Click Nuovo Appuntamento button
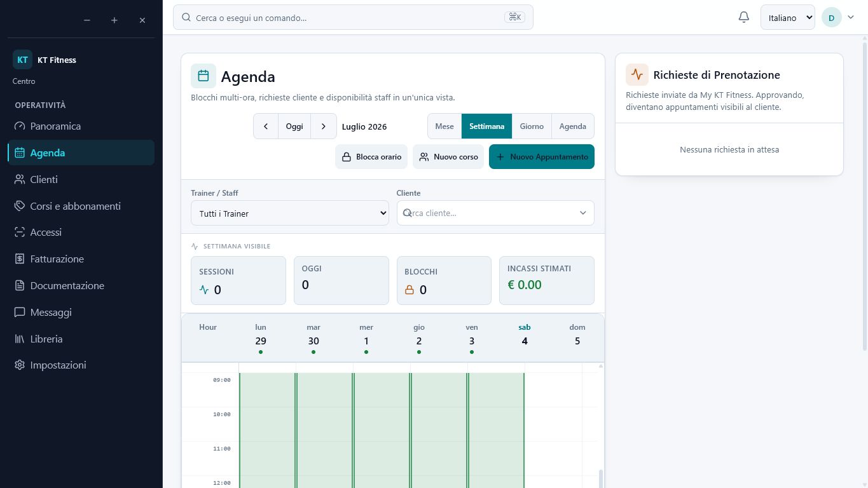The height and width of the screenshot is (488, 868). tap(542, 157)
